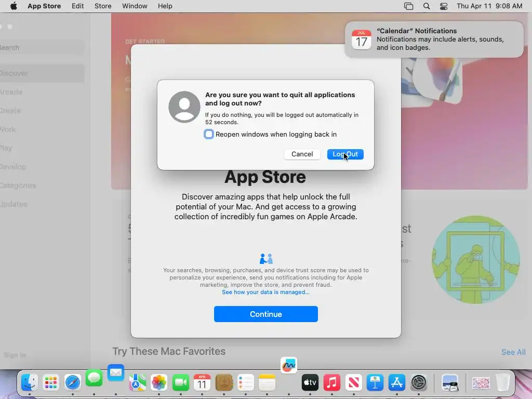Open Notes from the Dock
The height and width of the screenshot is (399, 532).
click(x=267, y=383)
